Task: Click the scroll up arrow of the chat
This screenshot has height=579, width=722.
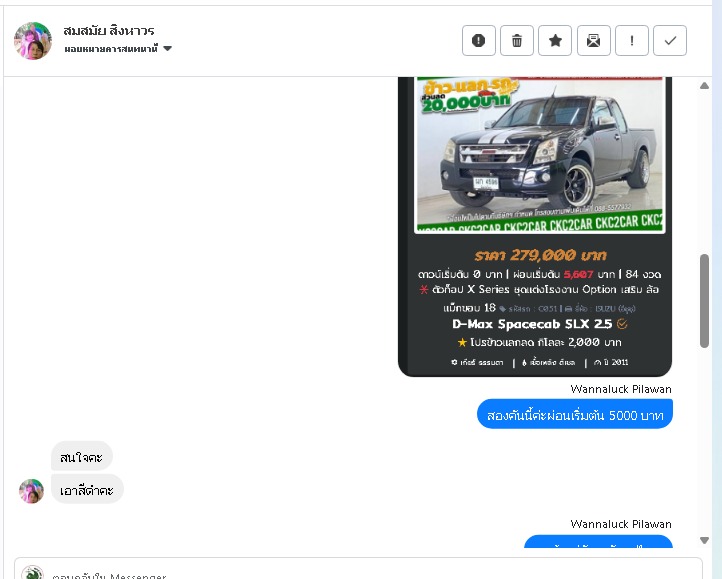Action: tap(704, 86)
